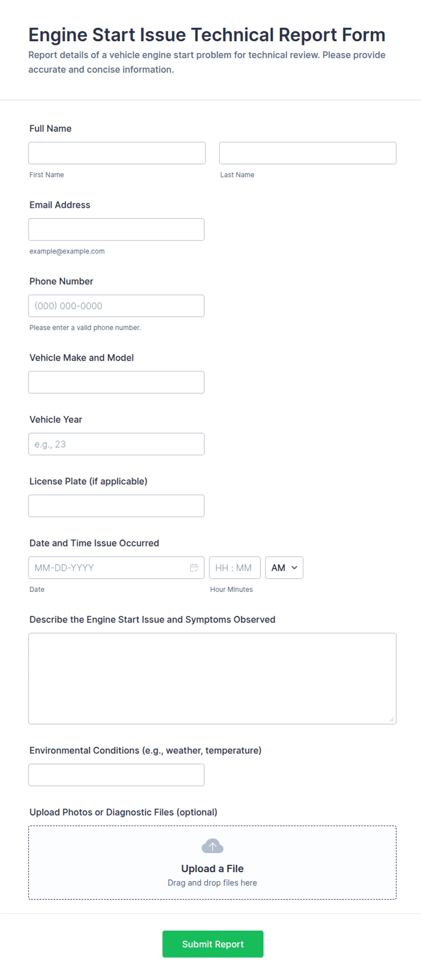Select the HH : MM time field
This screenshot has height=980, width=421.
tap(235, 568)
